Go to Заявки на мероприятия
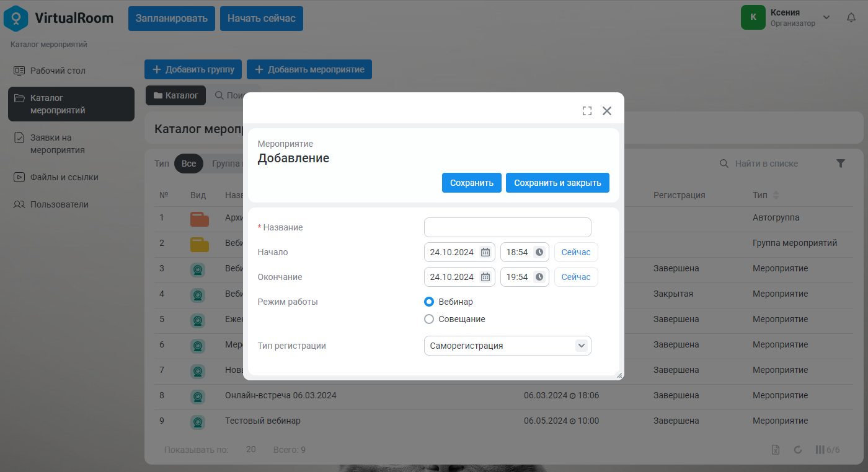 pyautogui.click(x=71, y=144)
